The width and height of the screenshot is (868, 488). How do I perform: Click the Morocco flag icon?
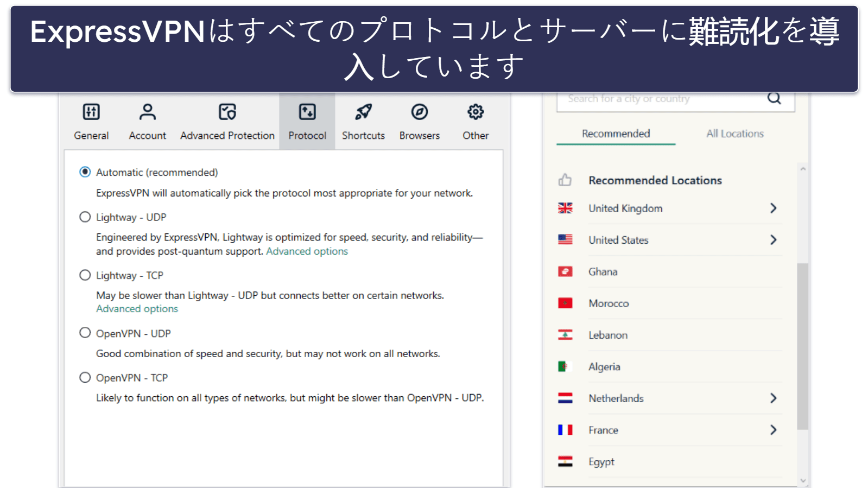click(565, 303)
